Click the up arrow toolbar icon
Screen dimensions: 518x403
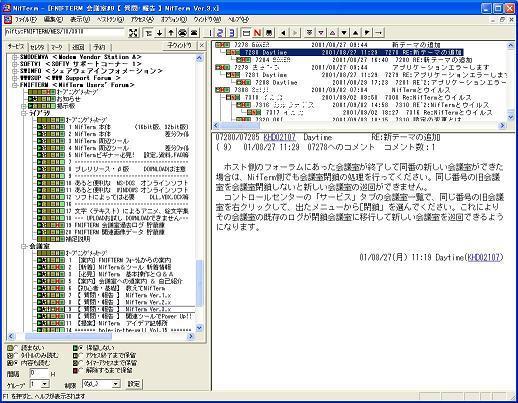(x=171, y=33)
